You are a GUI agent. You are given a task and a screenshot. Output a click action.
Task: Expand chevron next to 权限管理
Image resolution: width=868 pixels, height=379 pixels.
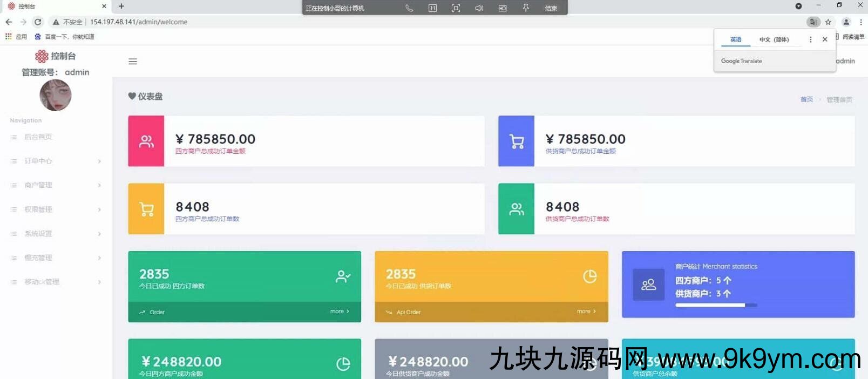(x=99, y=209)
